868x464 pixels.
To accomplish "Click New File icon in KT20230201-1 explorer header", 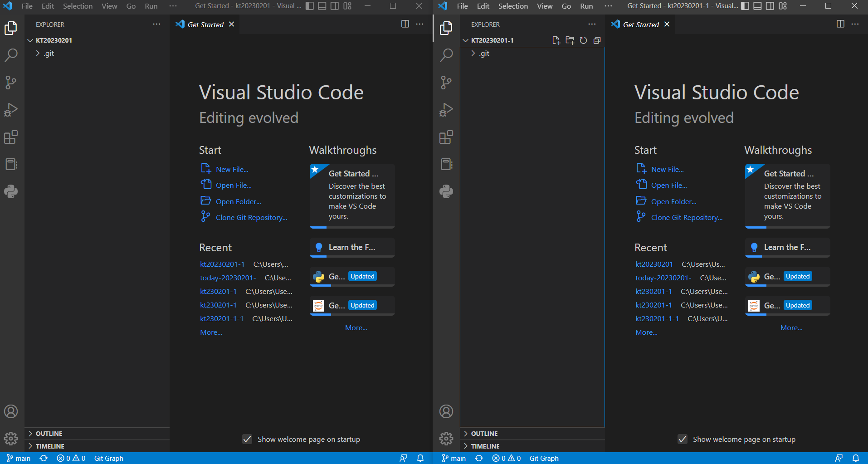I will coord(556,40).
